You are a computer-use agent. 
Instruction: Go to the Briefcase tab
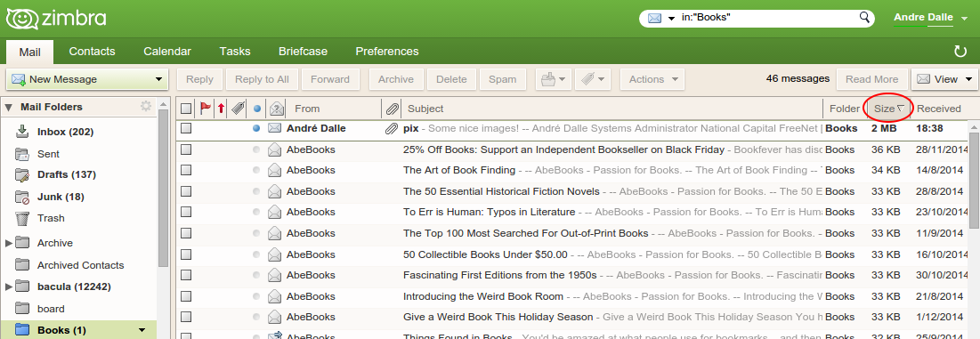click(304, 52)
